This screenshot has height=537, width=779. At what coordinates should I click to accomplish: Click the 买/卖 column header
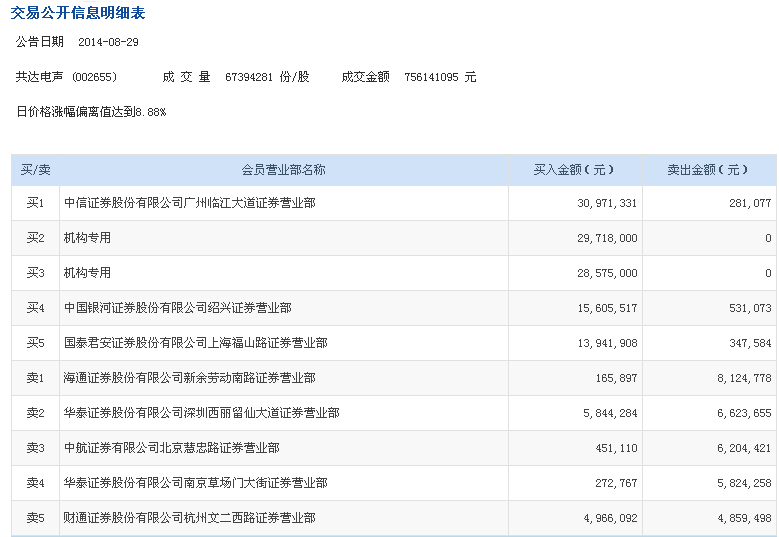pos(36,170)
